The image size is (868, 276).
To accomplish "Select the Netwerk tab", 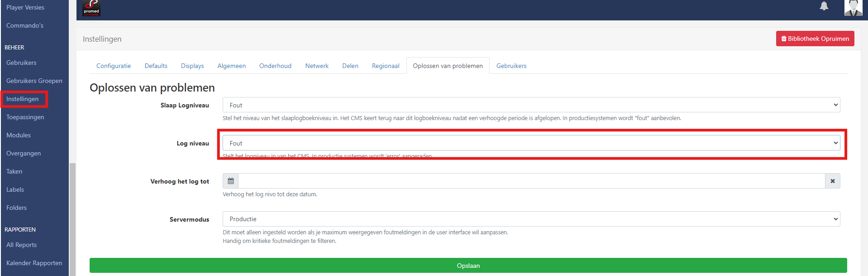I will [317, 66].
